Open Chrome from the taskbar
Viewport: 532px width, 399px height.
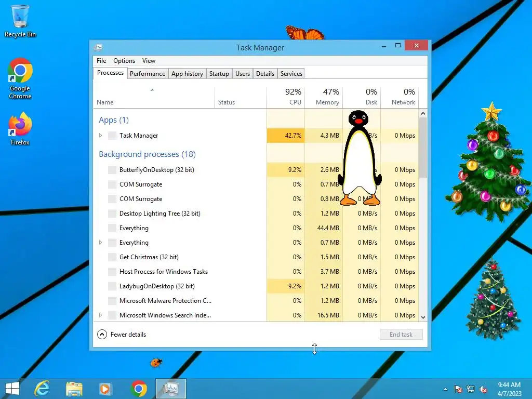point(138,389)
